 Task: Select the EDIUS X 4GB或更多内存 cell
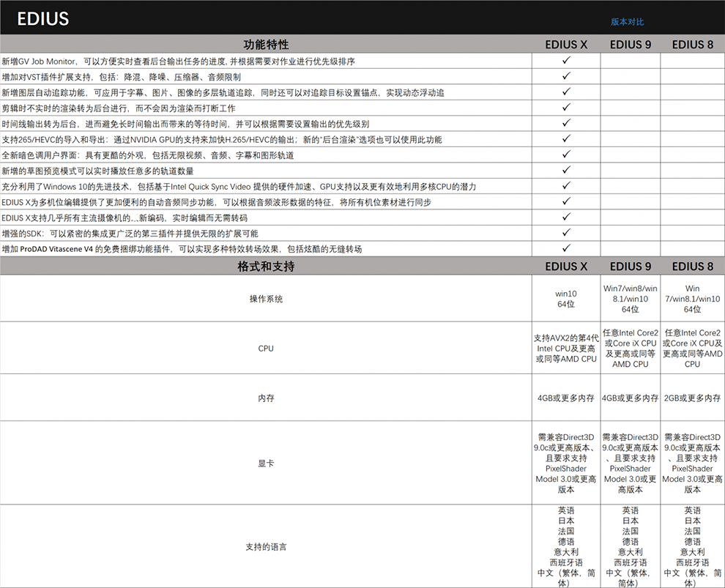pyautogui.click(x=566, y=398)
